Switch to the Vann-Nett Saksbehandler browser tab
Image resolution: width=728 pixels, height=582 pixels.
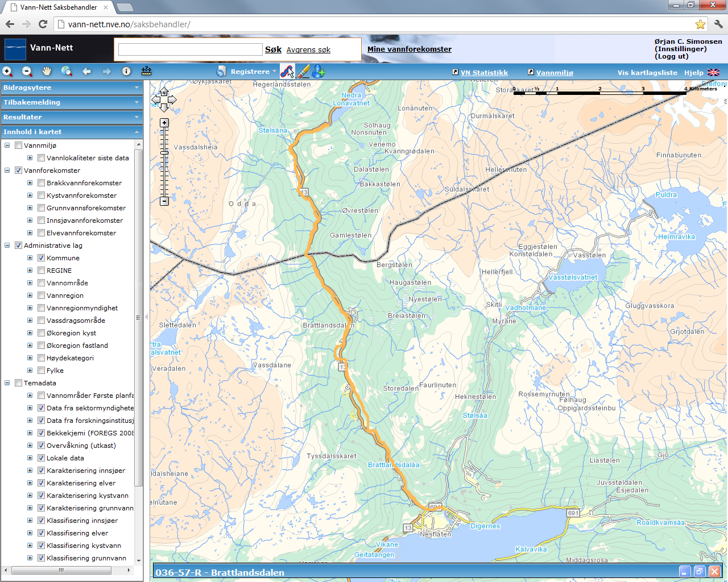(59, 7)
